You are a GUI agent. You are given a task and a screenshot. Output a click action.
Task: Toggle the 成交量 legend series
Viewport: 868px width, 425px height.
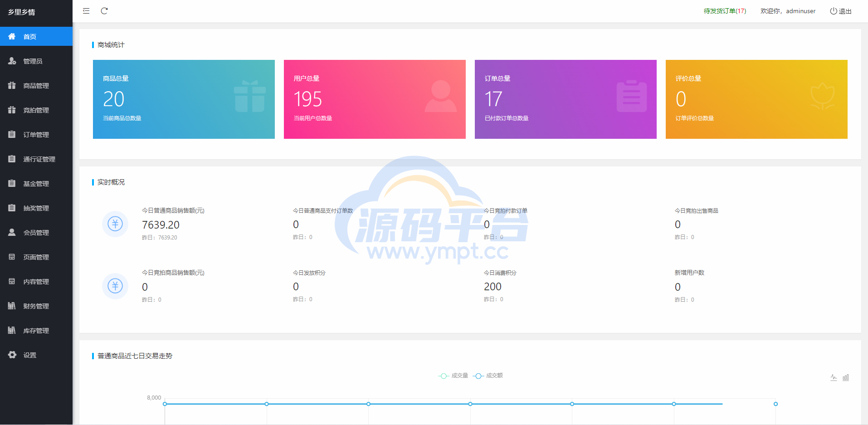tap(453, 376)
